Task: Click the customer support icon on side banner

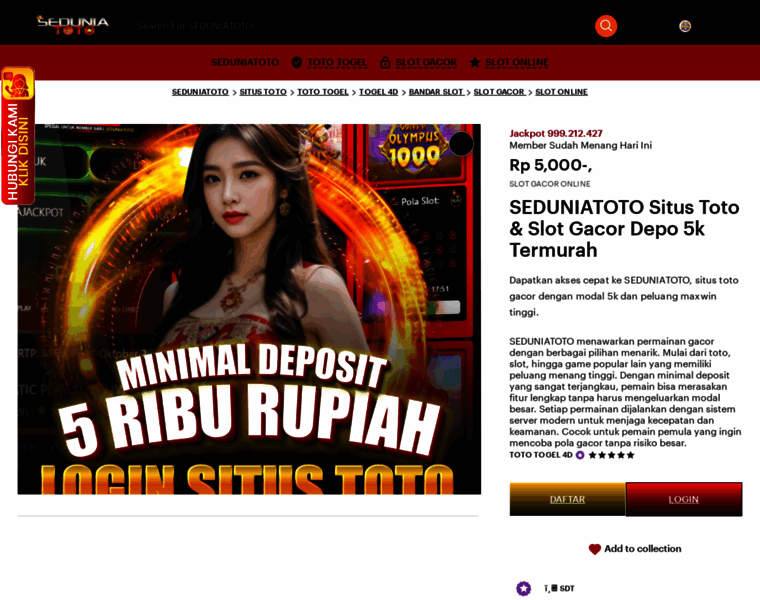Action: [18, 84]
